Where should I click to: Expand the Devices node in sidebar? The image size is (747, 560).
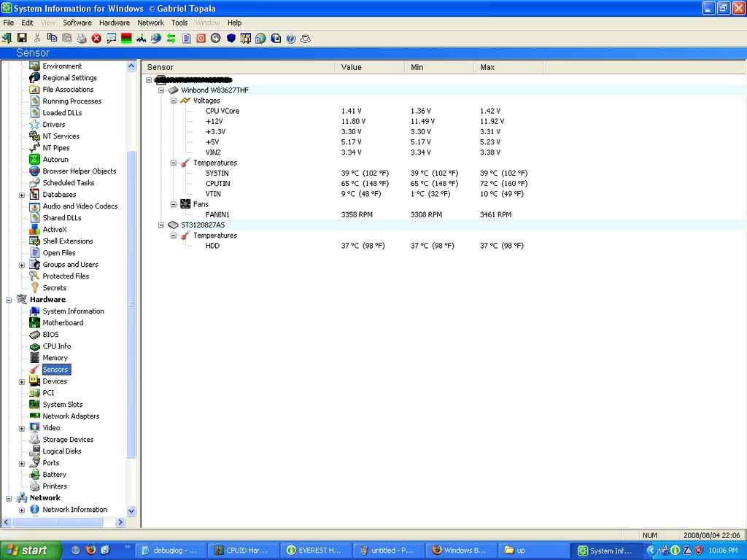(21, 382)
